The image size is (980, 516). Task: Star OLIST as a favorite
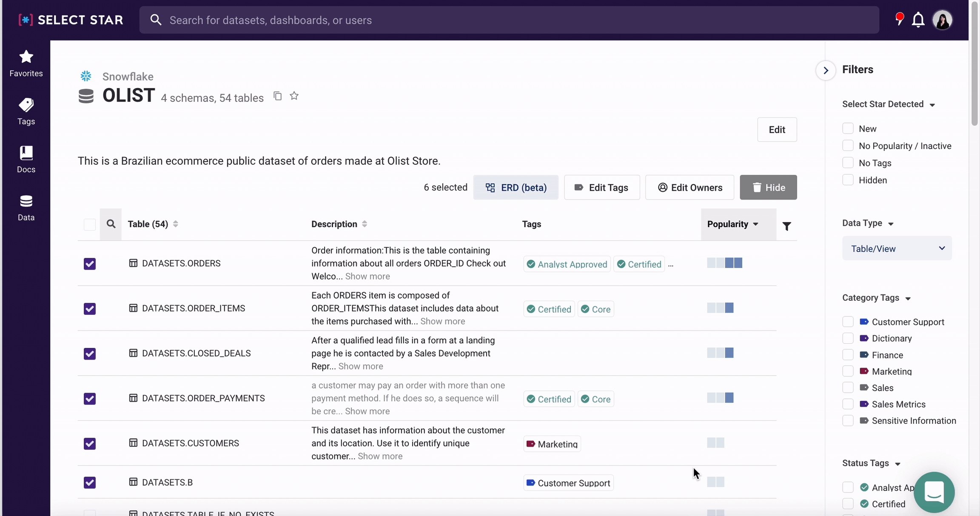point(294,96)
